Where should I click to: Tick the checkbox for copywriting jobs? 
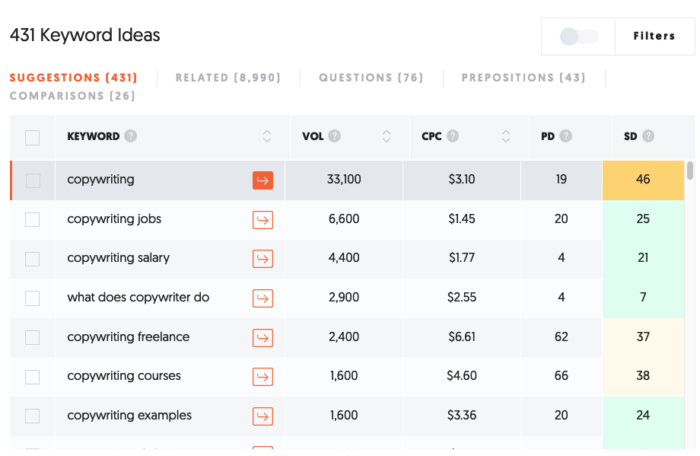point(33,219)
